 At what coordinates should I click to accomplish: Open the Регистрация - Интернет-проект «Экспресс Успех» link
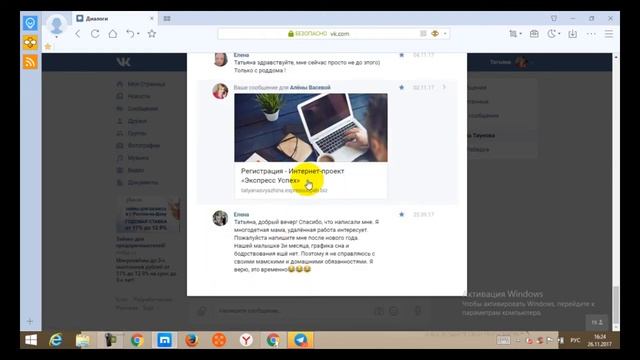(292, 176)
